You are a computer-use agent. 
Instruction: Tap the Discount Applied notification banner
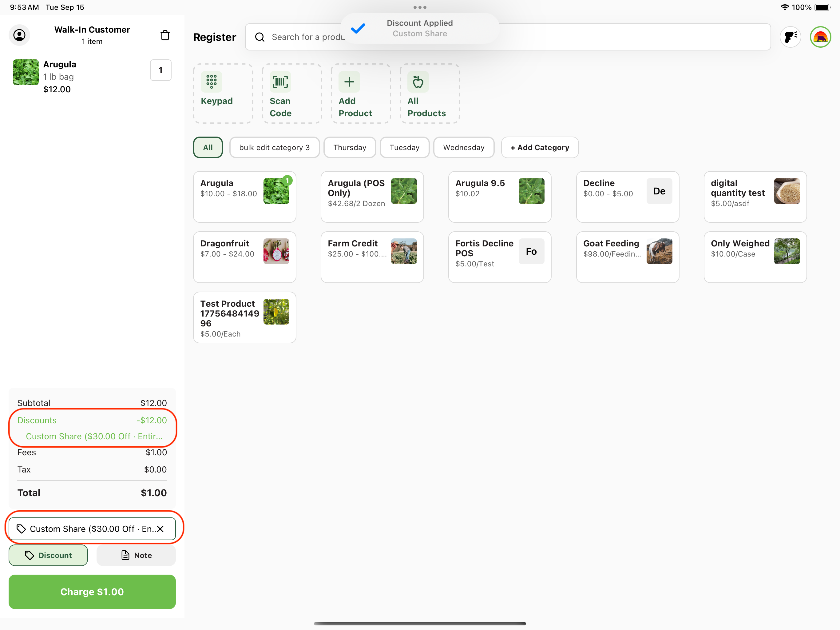click(420, 29)
